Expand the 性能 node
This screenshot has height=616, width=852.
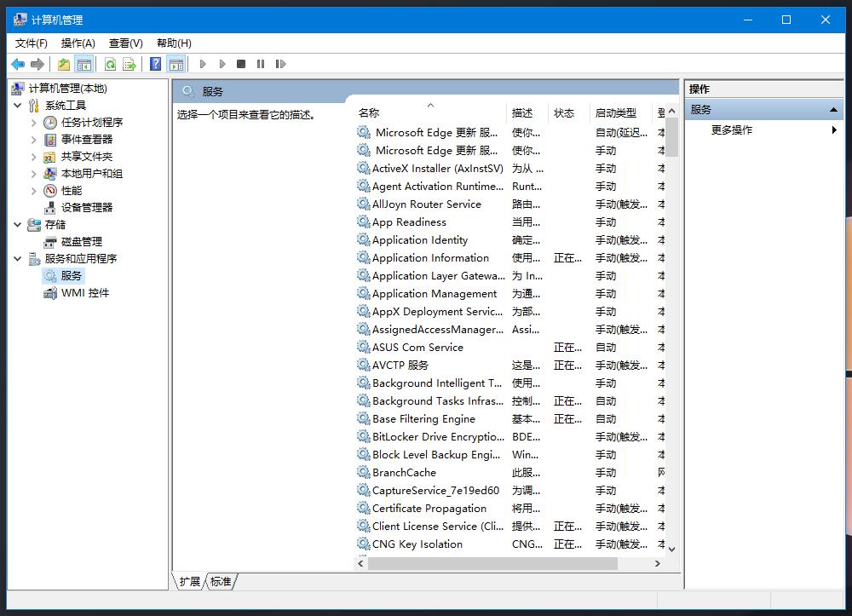pyautogui.click(x=34, y=191)
